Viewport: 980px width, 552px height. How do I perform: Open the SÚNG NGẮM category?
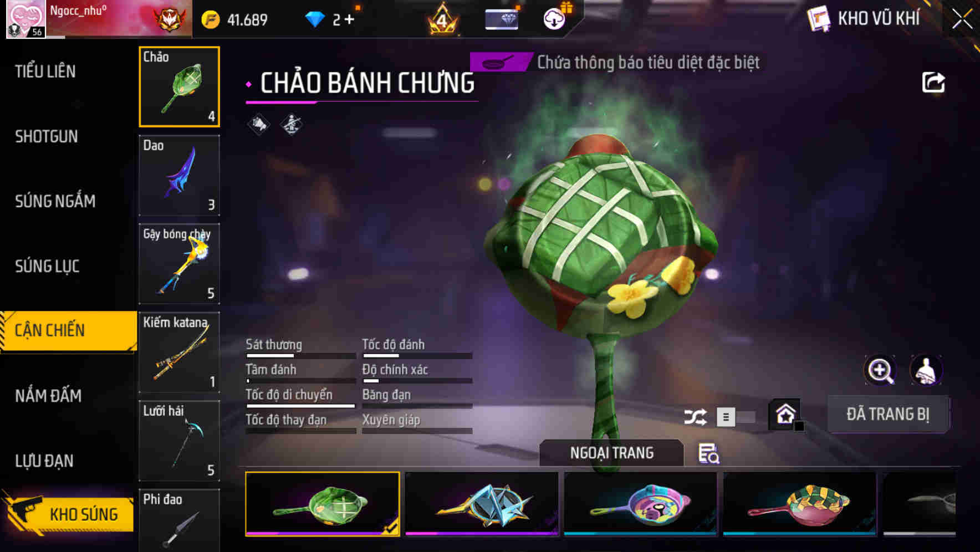click(x=55, y=201)
